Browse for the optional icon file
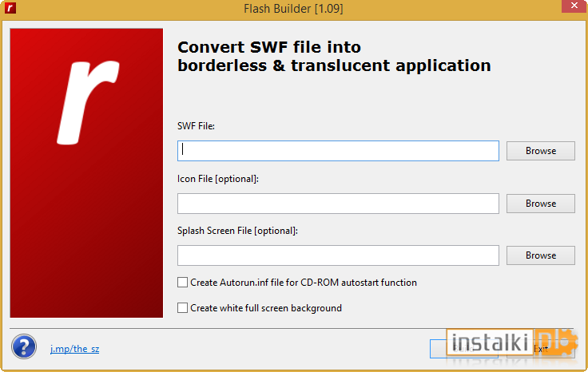The width and height of the screenshot is (588, 372). coord(540,204)
